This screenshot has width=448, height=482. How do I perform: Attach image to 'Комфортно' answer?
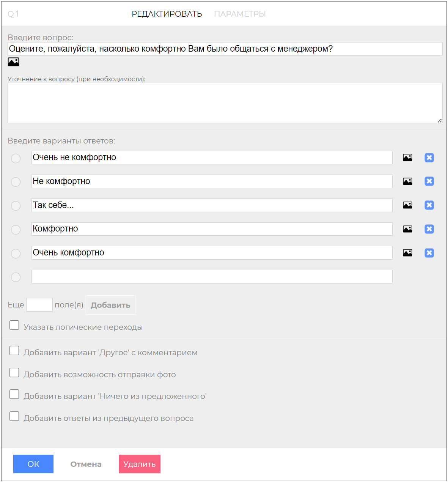[407, 229]
